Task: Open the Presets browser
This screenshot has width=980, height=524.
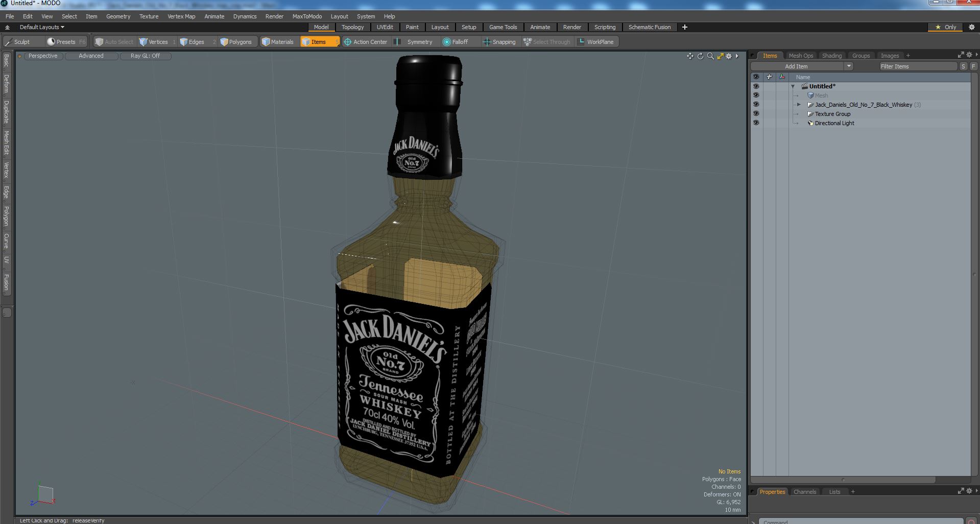Action: 66,42
